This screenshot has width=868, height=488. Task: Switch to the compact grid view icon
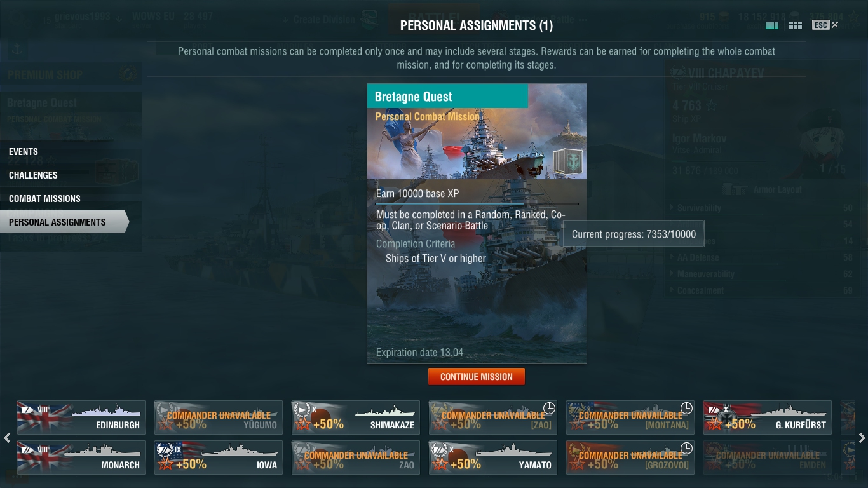pos(796,25)
